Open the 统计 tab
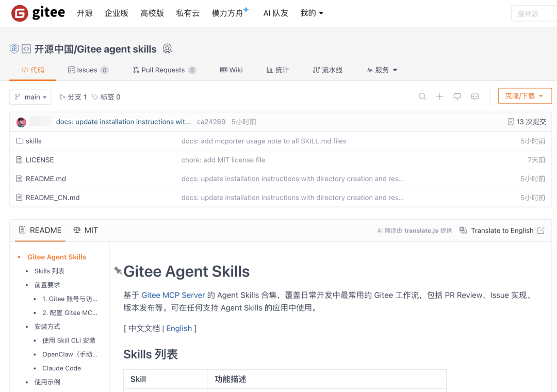Image resolution: width=557 pixels, height=392 pixels. click(x=278, y=70)
